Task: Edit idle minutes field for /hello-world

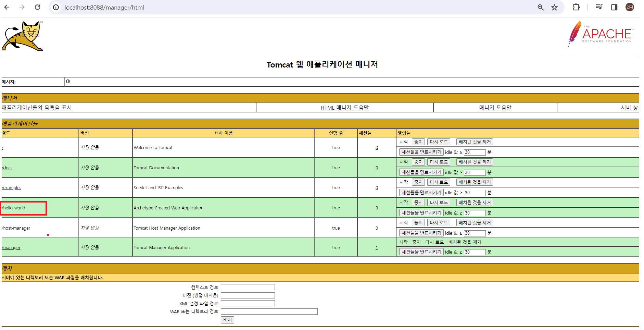Action: pos(475,213)
